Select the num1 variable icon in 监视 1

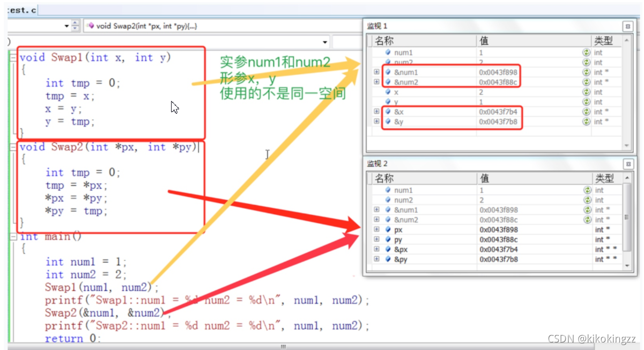point(388,53)
